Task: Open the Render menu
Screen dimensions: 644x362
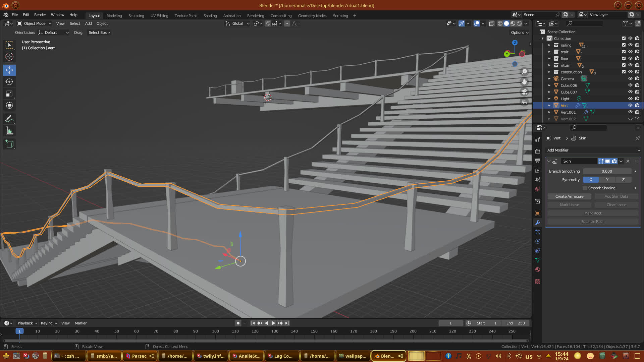Action: point(40,15)
